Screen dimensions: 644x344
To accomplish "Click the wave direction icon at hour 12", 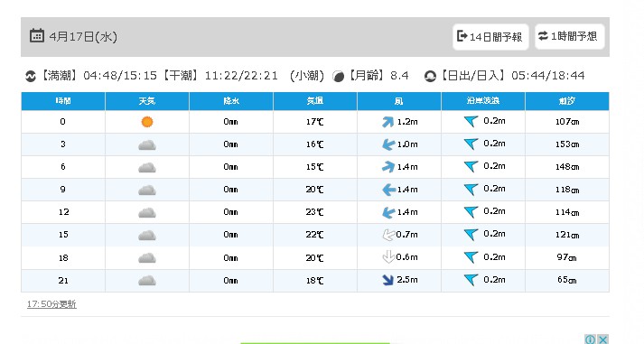I will 471,212.
